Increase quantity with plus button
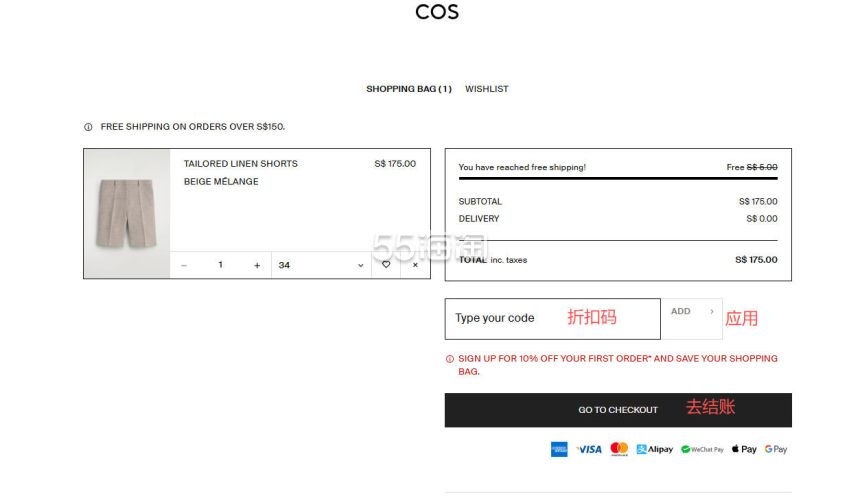The width and height of the screenshot is (860, 496). tap(257, 265)
